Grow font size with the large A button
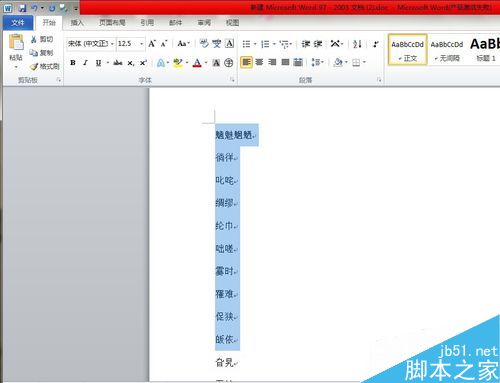Viewport: 500px width, 383px height. 152,44
